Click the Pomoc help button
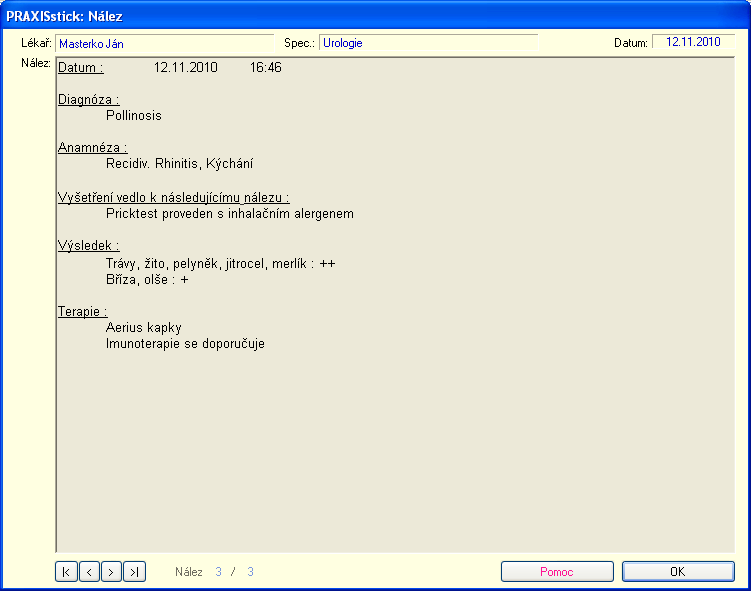 pyautogui.click(x=557, y=571)
